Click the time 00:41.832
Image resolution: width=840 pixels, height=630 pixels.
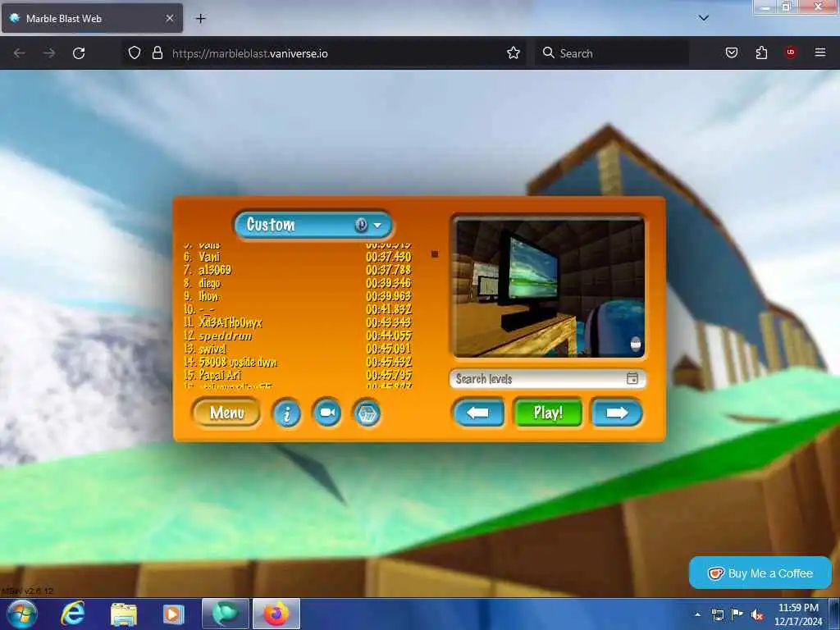[388, 309]
